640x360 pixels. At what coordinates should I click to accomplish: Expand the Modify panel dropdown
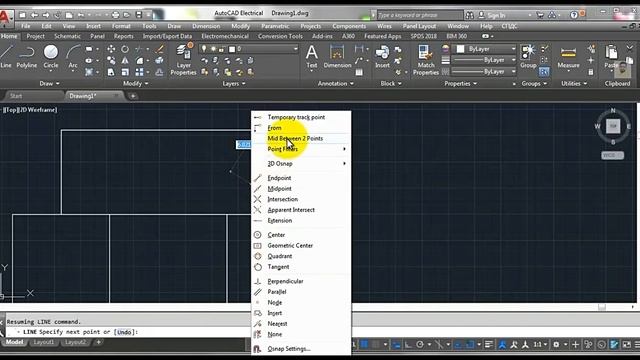click(x=136, y=84)
